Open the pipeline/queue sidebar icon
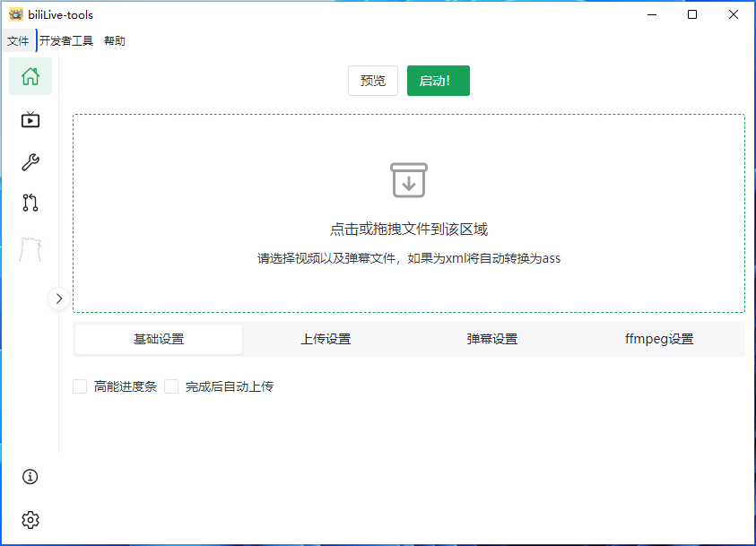The image size is (756, 546). point(30,204)
